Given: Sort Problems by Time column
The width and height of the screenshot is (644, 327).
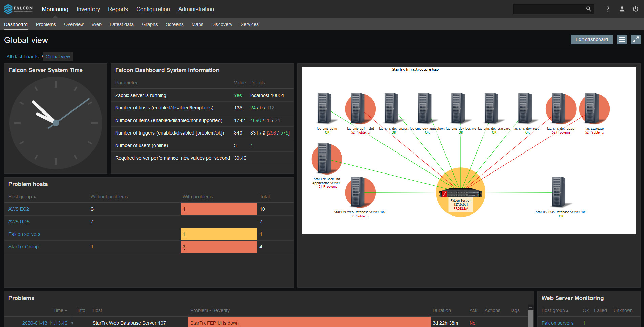Looking at the screenshot, I should 60,310.
